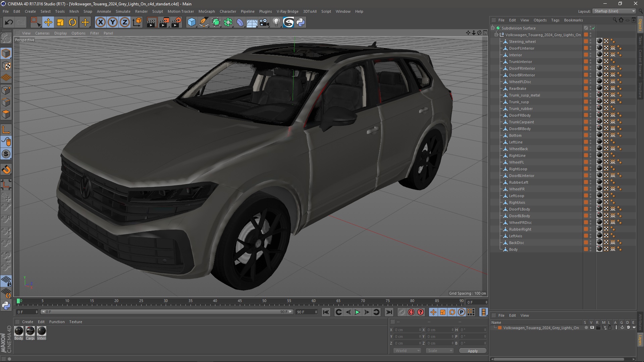The image size is (644, 362).
Task: Open Tags menu in Object Manager
Action: point(555,20)
